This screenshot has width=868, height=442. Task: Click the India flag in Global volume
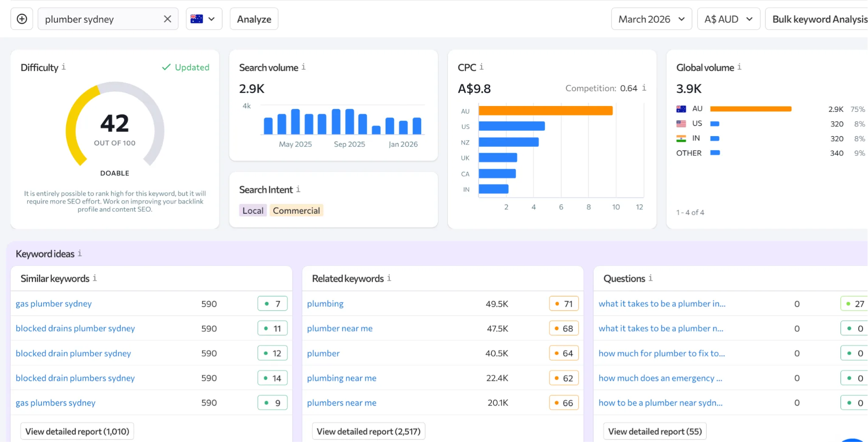point(681,138)
